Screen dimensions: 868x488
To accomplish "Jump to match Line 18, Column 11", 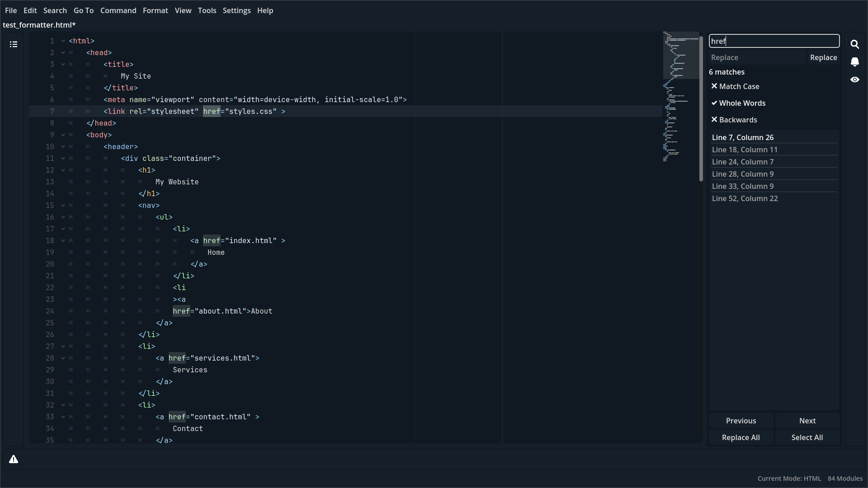I will pos(774,150).
